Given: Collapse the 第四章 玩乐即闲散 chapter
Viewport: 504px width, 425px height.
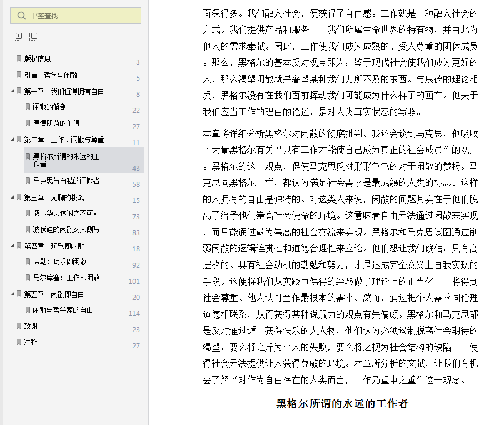Looking at the screenshot, I should tap(12, 246).
